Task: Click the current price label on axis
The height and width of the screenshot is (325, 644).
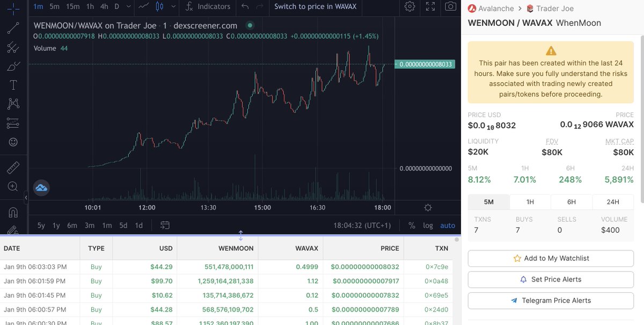Action: pyautogui.click(x=424, y=64)
